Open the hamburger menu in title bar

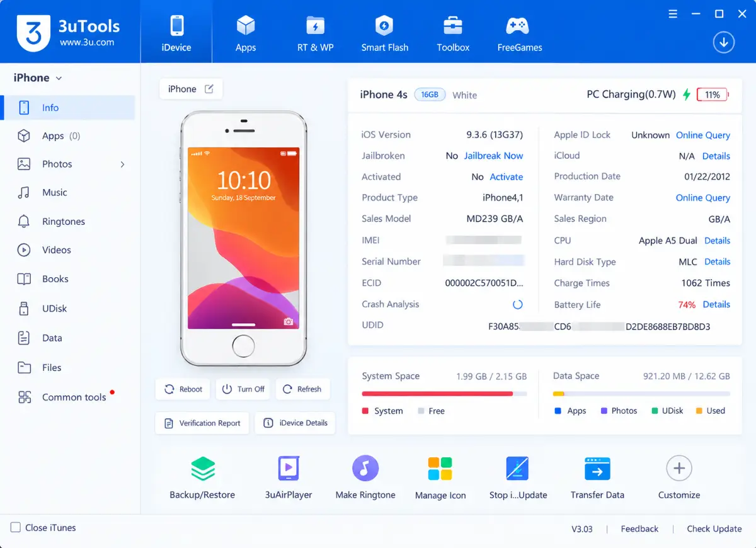tap(673, 14)
